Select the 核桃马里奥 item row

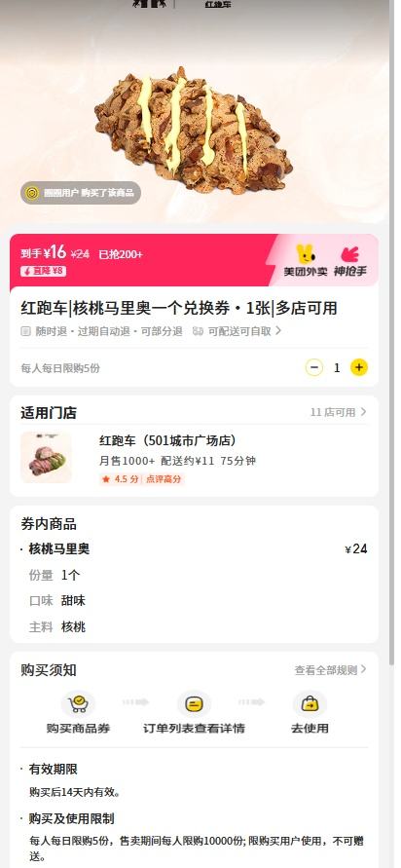194,548
